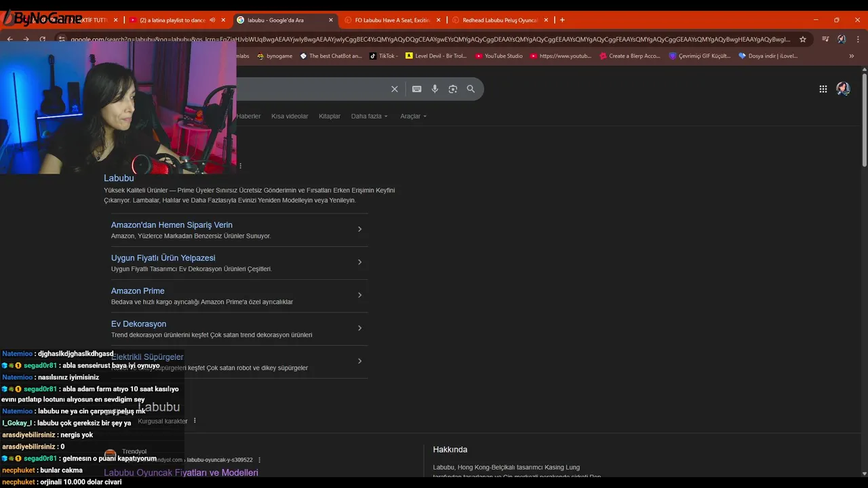Click the Trendyol site name above the result

click(x=134, y=451)
